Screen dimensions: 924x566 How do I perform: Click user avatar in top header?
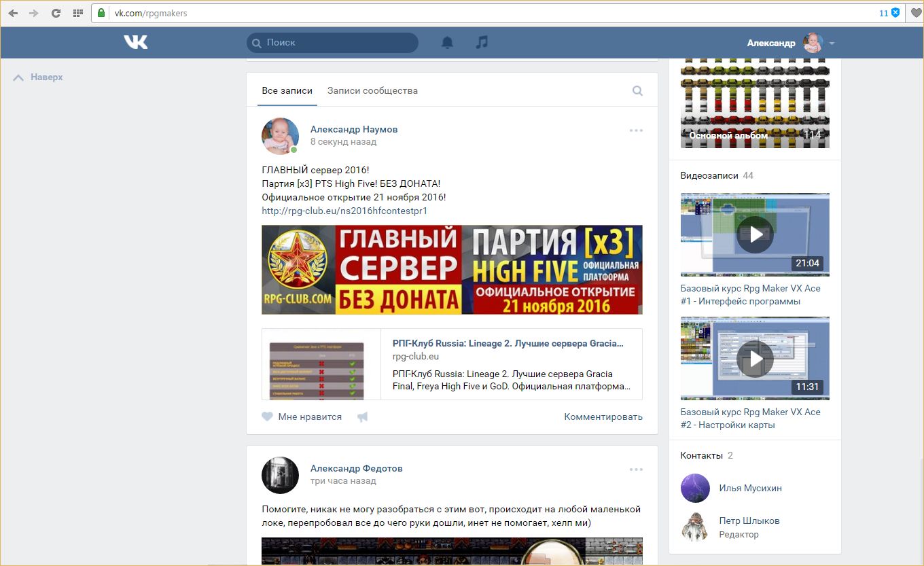pyautogui.click(x=813, y=43)
